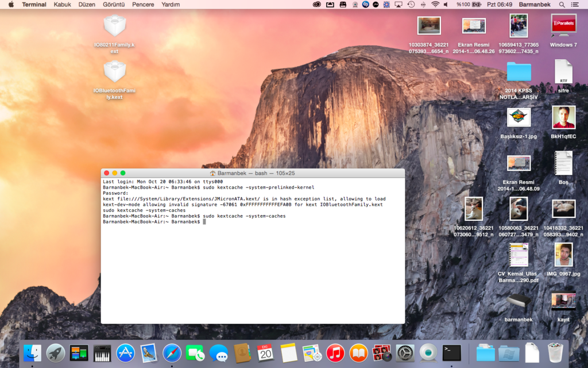
Task: Open the webcam app icon in dock
Action: 428,354
